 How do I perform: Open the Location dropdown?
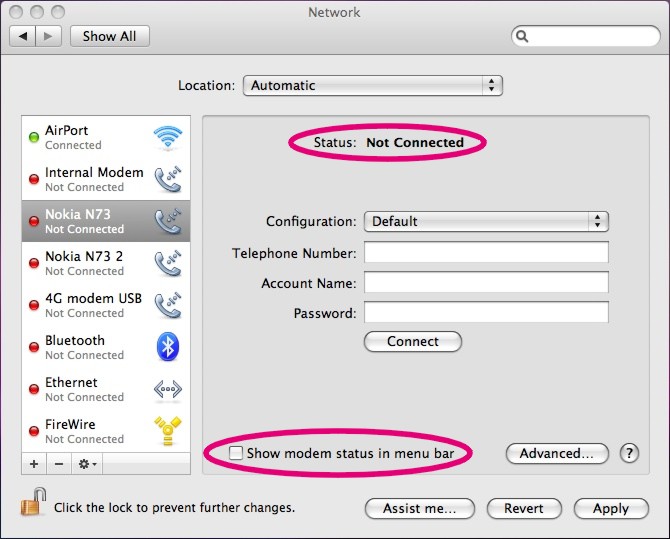pyautogui.click(x=373, y=85)
